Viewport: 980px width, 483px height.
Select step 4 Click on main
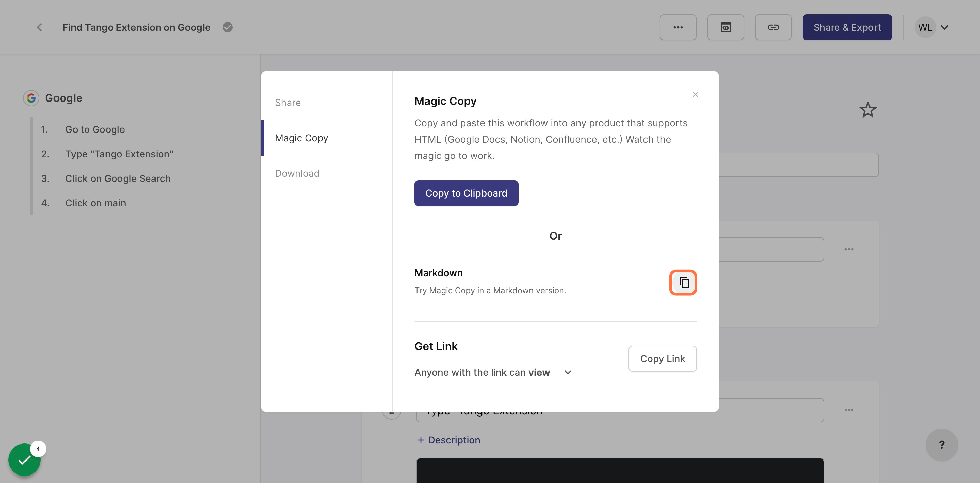(95, 203)
